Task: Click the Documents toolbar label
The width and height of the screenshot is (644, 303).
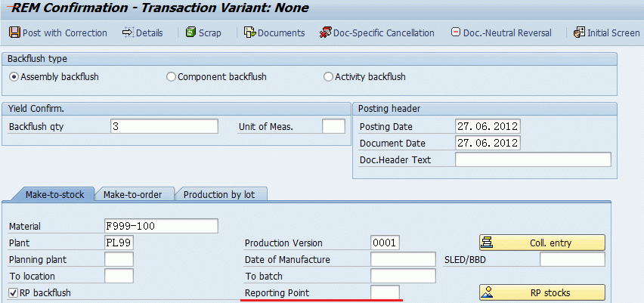Action: pos(281,32)
